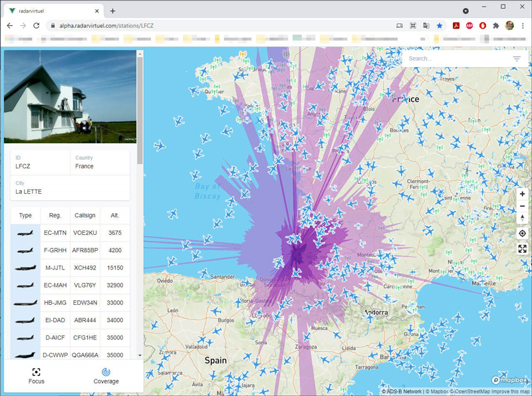
Task: Click the station photo thumbnail
Action: [x=70, y=97]
